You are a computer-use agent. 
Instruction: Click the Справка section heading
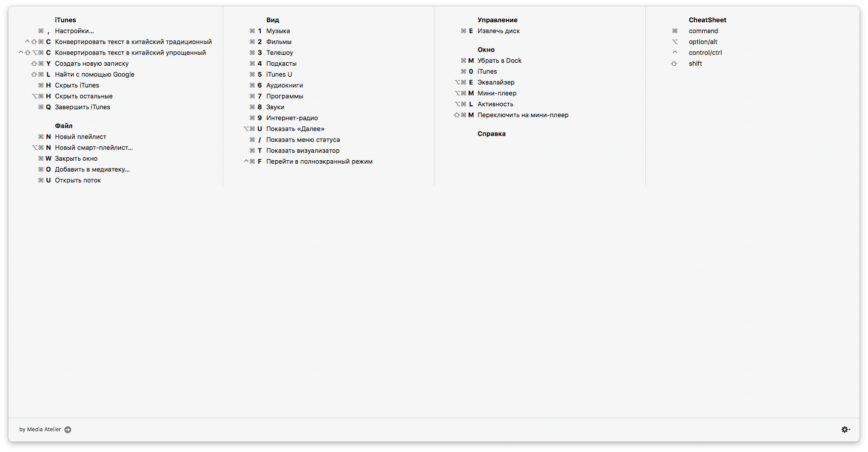[x=491, y=134]
